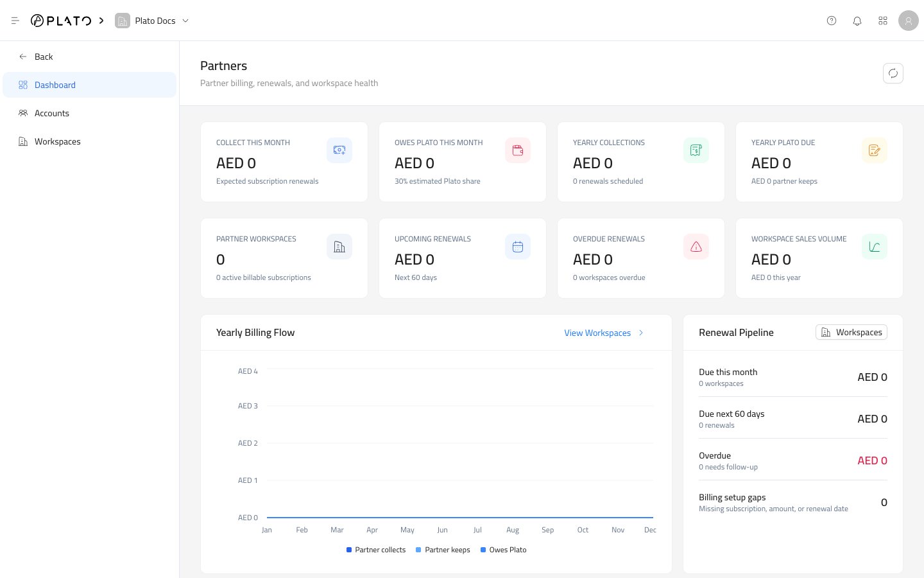
Task: Toggle Owes Plato legend series
Action: point(504,550)
